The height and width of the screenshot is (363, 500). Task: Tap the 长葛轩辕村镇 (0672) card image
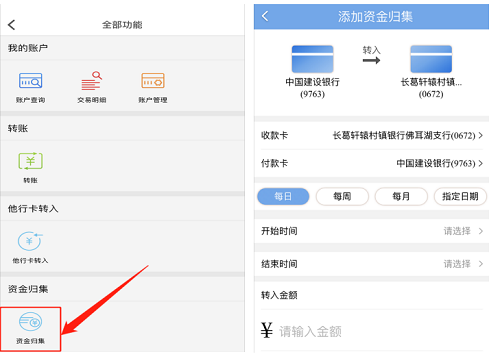pos(431,59)
